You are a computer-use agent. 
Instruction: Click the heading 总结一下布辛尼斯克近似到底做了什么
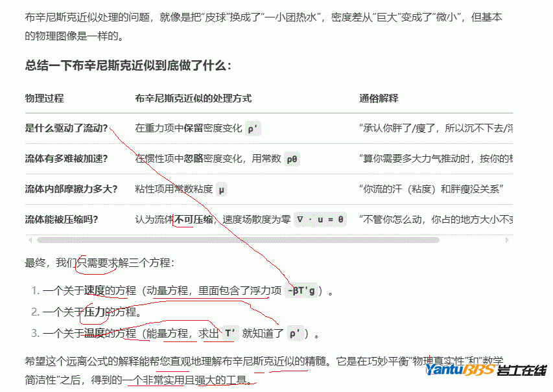(128, 65)
